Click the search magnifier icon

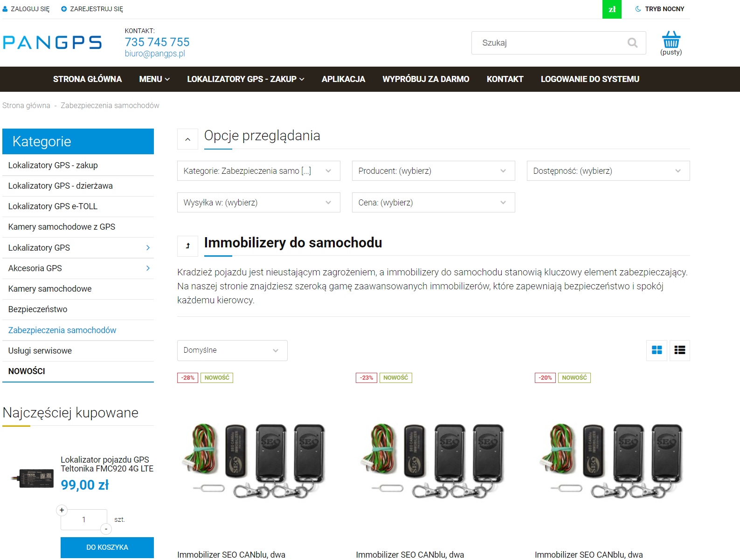pos(632,43)
